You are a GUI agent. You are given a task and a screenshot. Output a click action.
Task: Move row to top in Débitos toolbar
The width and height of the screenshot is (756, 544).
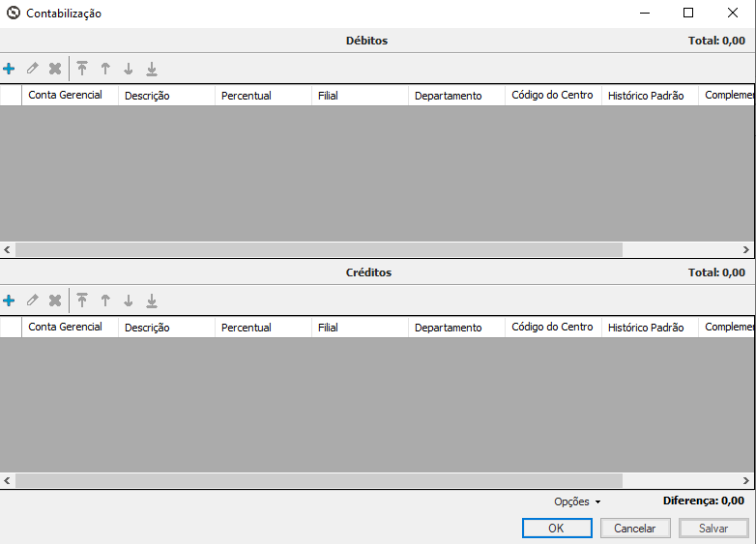click(x=82, y=69)
